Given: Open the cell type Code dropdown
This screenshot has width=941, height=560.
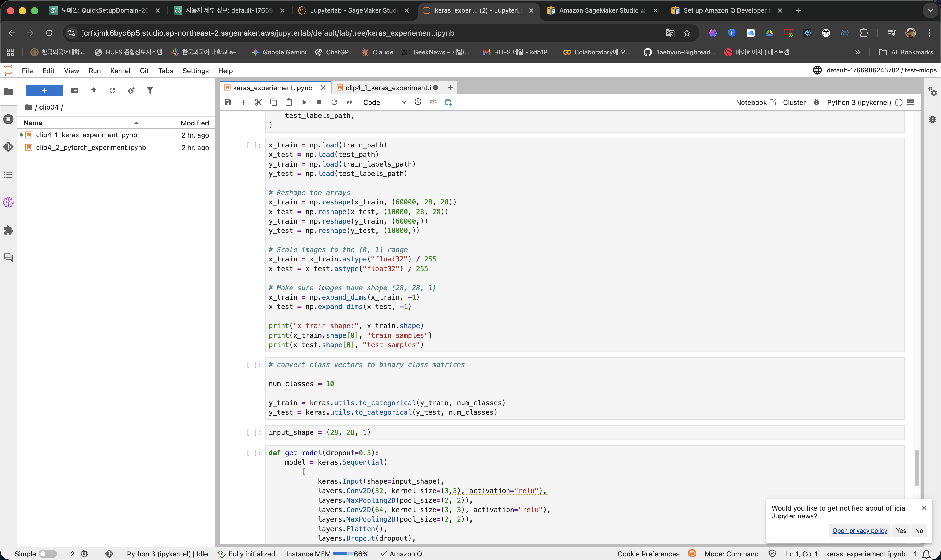Looking at the screenshot, I should (384, 102).
